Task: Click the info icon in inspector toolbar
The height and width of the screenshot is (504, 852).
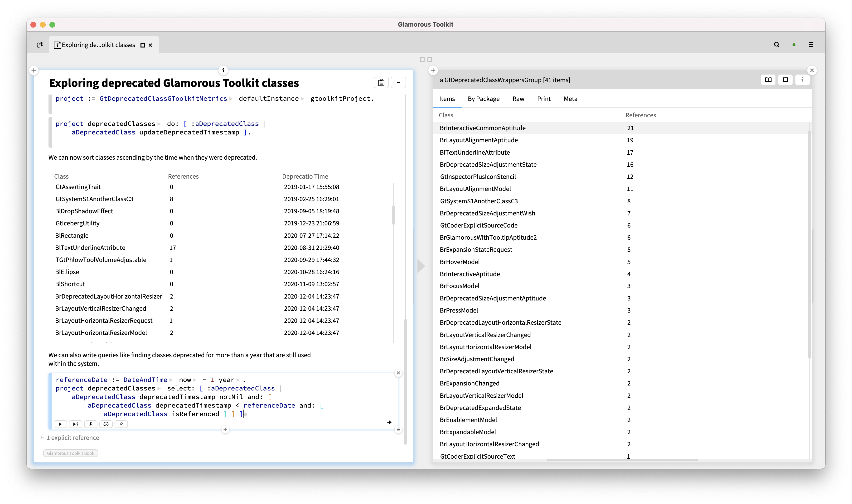Action: (x=803, y=80)
